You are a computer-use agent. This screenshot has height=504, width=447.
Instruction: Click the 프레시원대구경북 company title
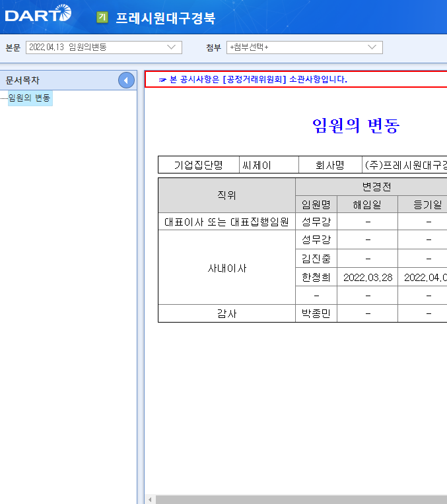pos(166,18)
